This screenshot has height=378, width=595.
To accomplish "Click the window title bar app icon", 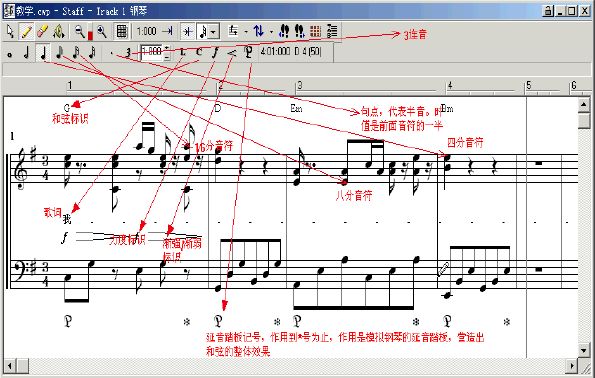I will tap(9, 11).
